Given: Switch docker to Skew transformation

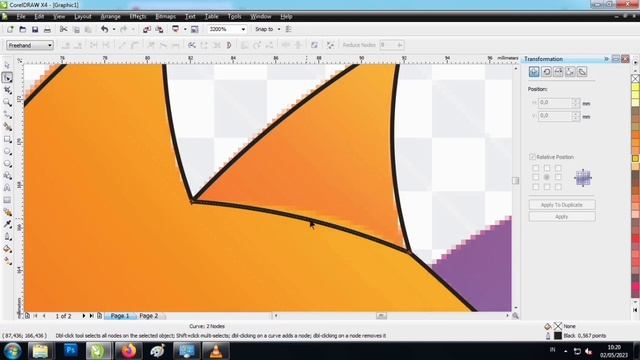Looking at the screenshot, I should tap(582, 72).
